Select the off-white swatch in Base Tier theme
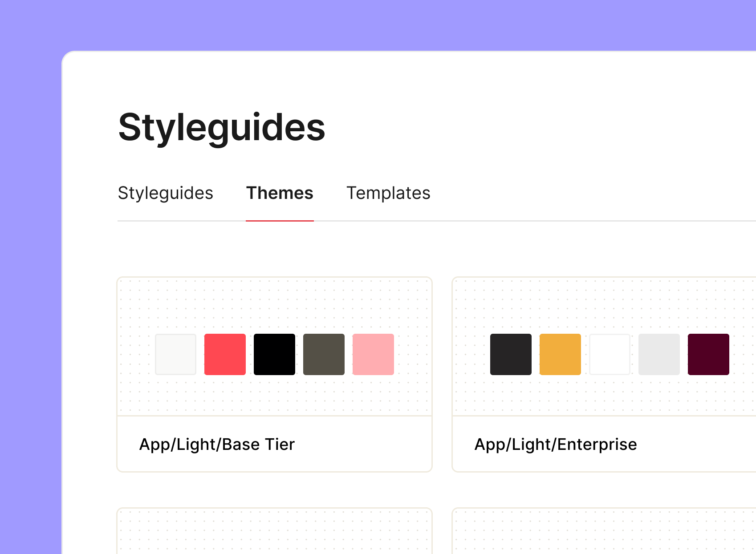756x554 pixels. [175, 354]
